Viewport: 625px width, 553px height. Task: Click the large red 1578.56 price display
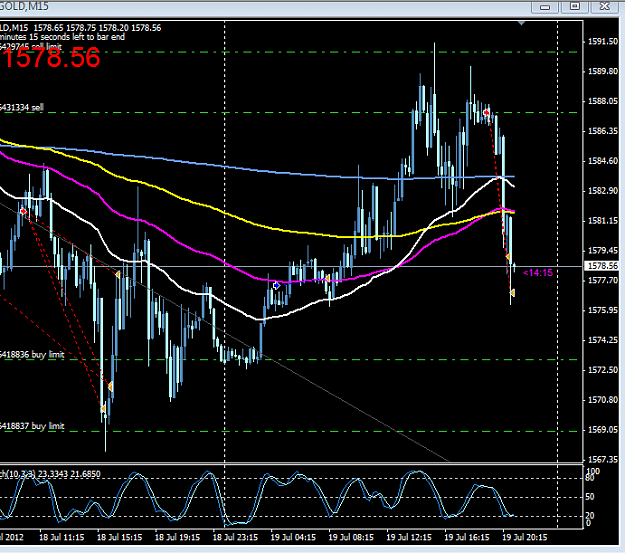(51, 58)
